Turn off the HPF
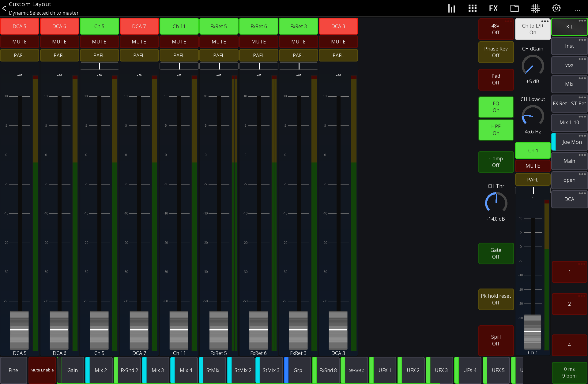The width and height of the screenshot is (588, 384). 496,130
